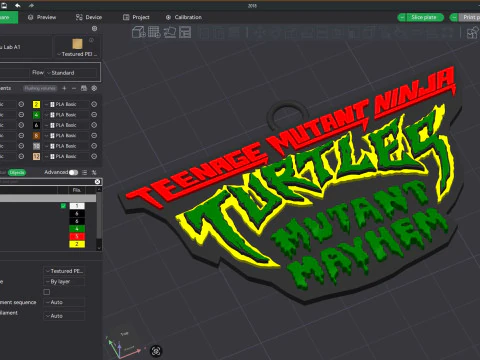Image resolution: width=480 pixels, height=360 pixels.
Task: Click the AMS sync icon beside minus
Action: (x=84, y=88)
